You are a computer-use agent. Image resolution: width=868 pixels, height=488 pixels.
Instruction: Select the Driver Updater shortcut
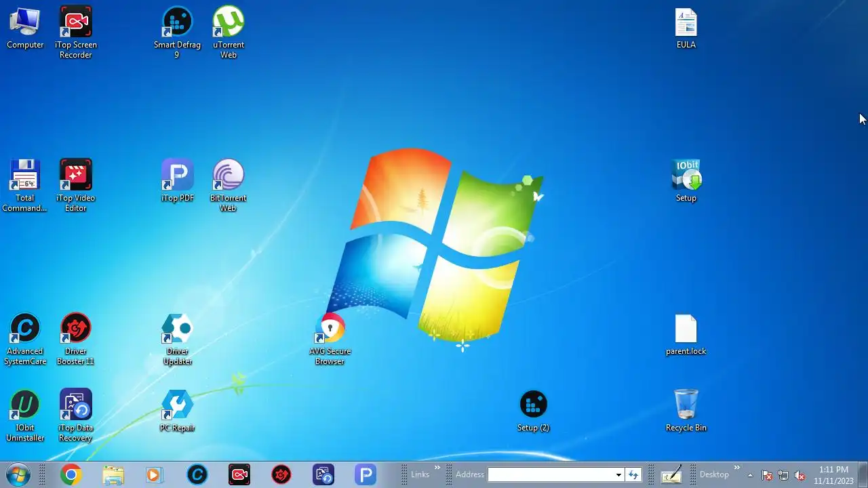[x=177, y=339]
